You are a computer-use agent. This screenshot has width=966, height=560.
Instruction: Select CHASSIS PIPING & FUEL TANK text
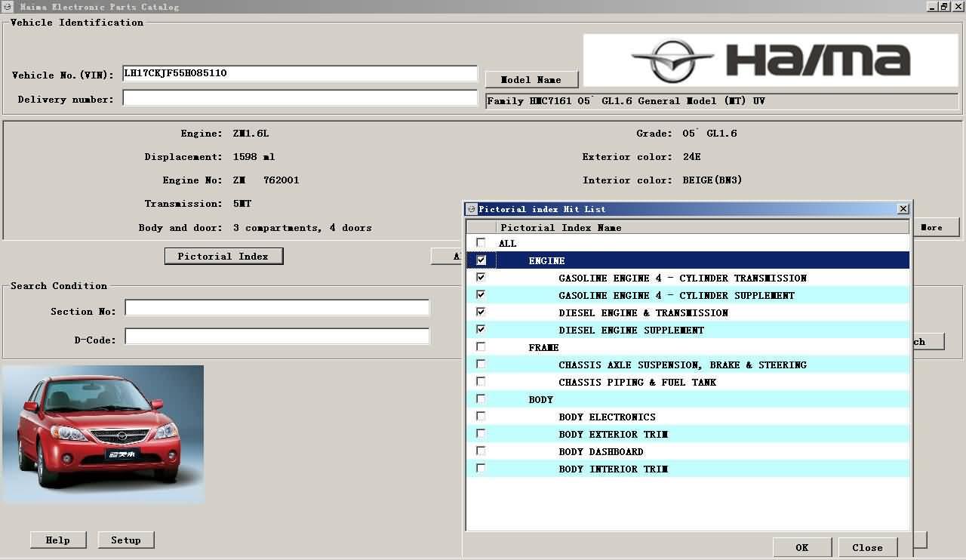click(x=637, y=382)
